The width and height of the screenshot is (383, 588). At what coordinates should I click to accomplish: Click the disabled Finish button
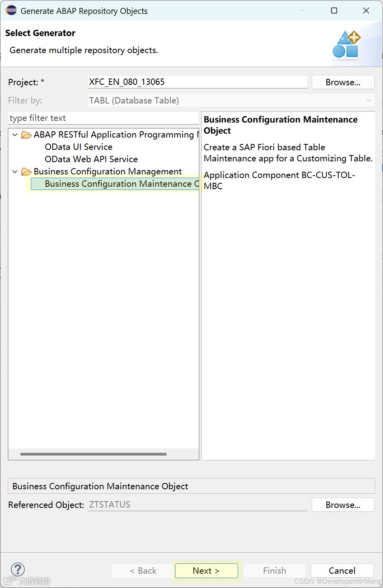pos(274,571)
